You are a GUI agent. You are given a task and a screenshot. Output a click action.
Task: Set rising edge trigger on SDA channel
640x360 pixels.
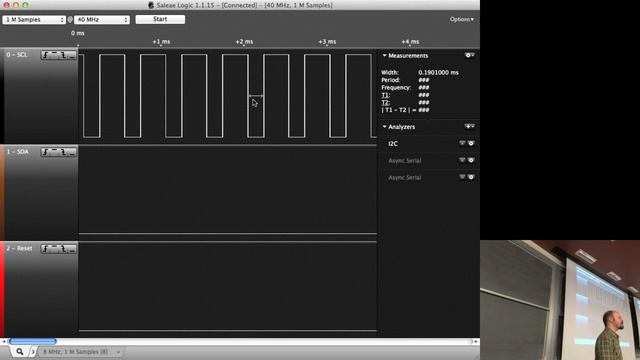point(45,152)
